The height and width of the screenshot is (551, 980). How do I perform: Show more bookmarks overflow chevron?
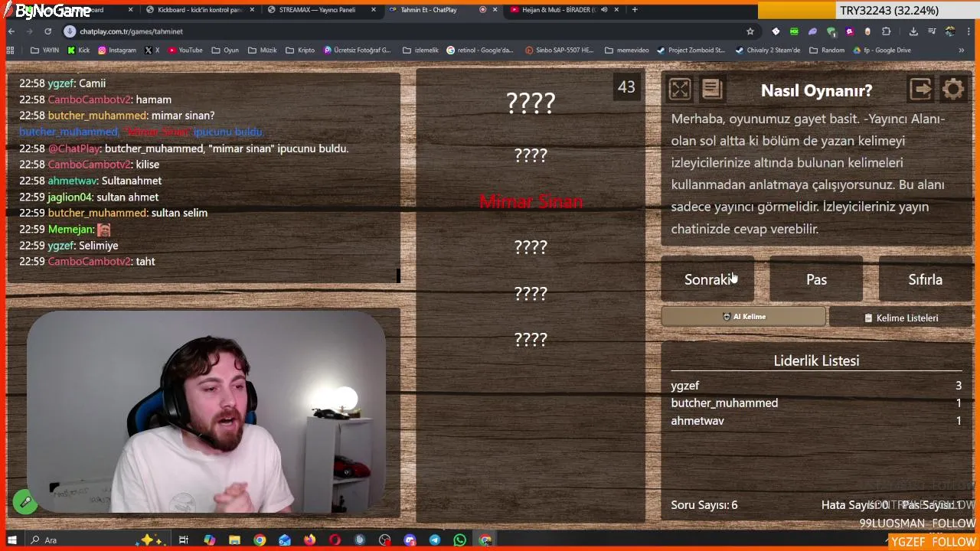962,51
